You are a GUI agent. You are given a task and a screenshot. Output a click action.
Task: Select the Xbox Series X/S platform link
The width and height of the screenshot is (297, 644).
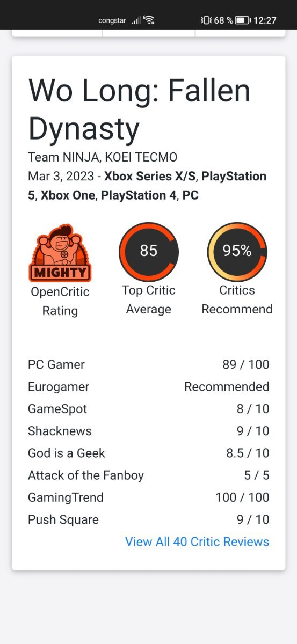point(150,177)
